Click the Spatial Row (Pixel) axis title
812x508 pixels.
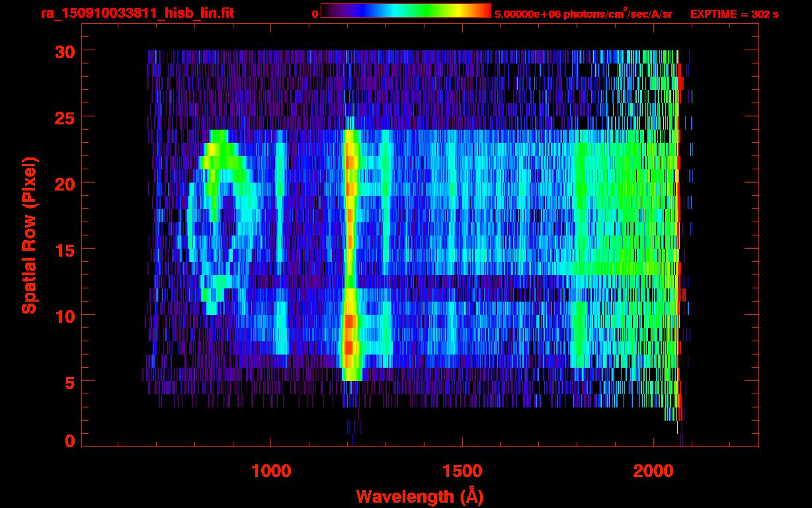(29, 235)
